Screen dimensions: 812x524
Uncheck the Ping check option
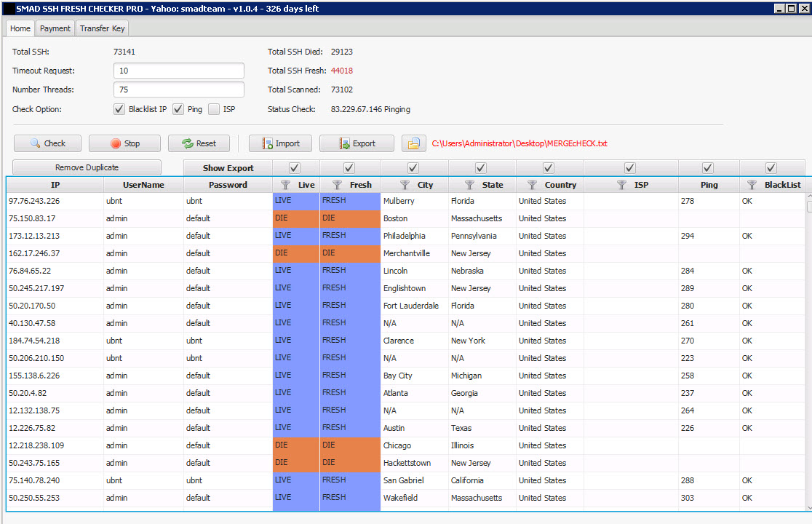coord(178,109)
